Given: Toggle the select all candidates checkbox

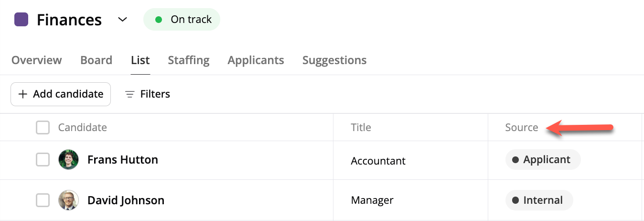Looking at the screenshot, I should point(43,127).
